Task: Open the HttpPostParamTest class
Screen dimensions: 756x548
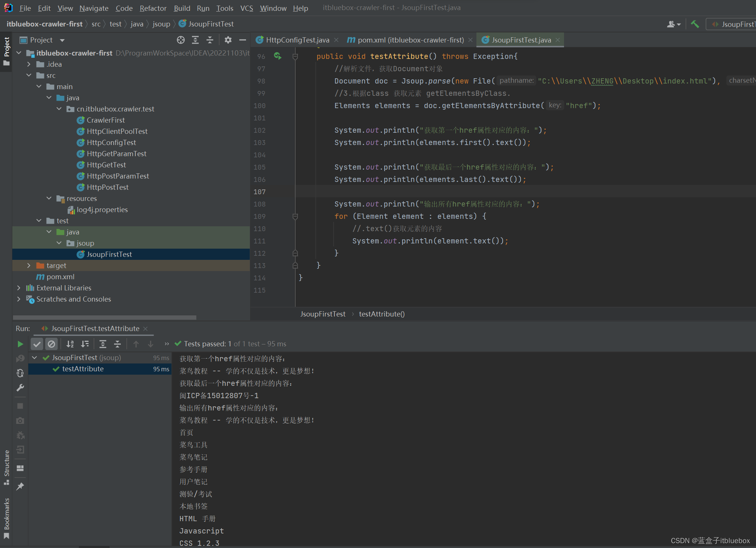Action: click(118, 176)
